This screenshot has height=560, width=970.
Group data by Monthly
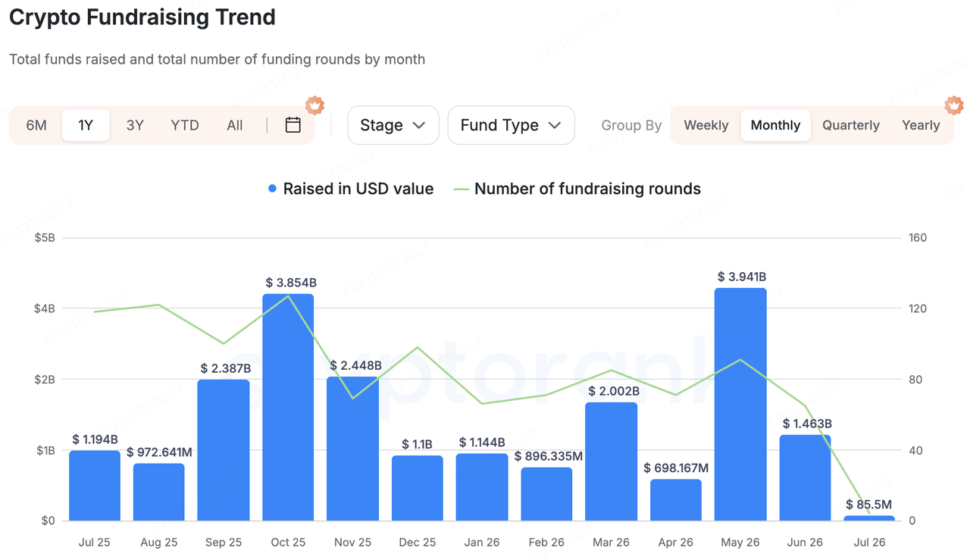click(775, 125)
